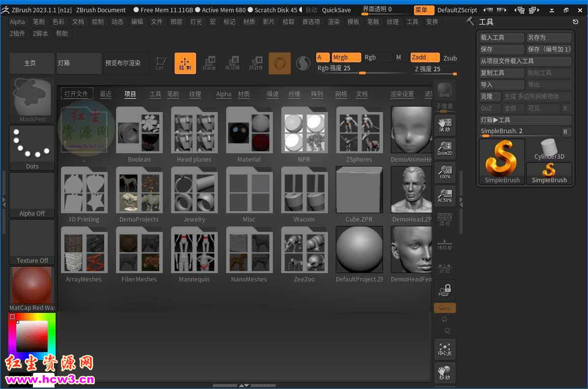The width and height of the screenshot is (588, 389).
Task: Click the orange Gizmo 3D sphere icon
Action: pos(280,63)
